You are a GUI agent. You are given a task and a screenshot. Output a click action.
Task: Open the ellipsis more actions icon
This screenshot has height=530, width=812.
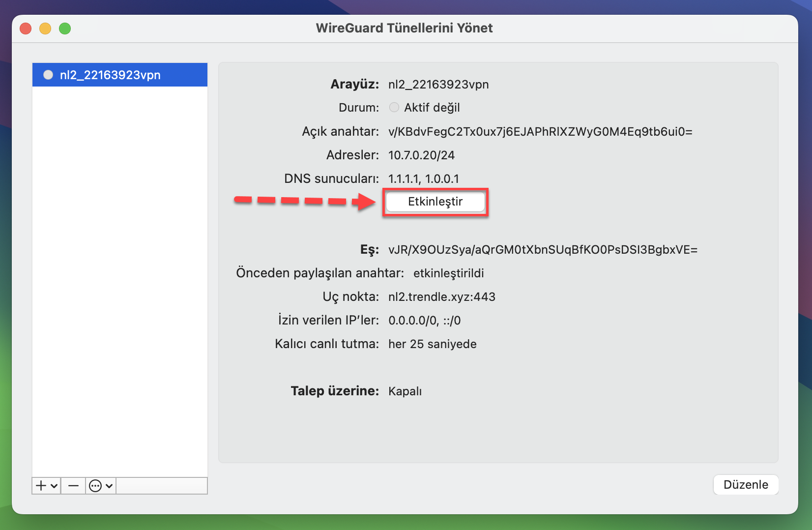pyautogui.click(x=95, y=486)
